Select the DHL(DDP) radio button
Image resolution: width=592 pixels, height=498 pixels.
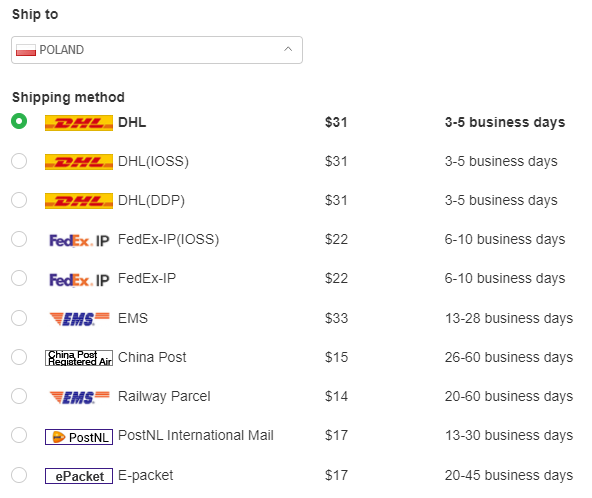coord(19,200)
